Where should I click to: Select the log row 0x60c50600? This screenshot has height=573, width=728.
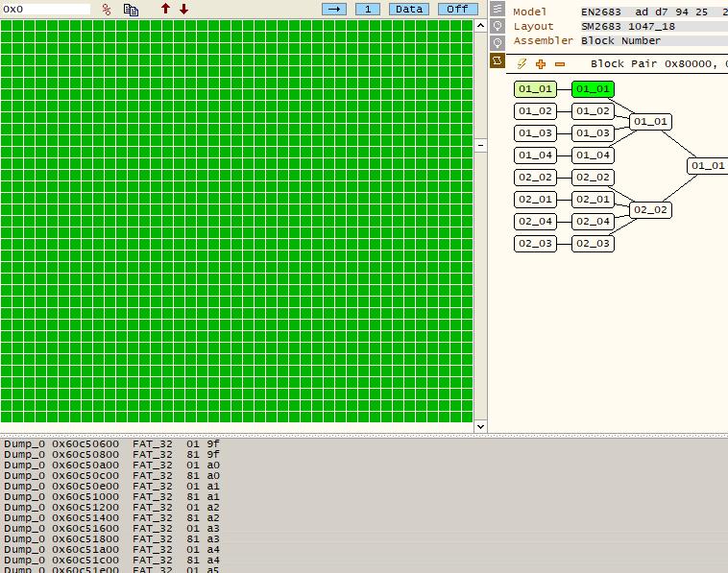point(111,444)
